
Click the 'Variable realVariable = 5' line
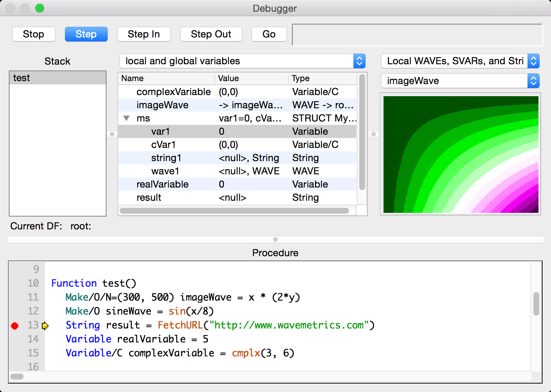[x=137, y=339]
